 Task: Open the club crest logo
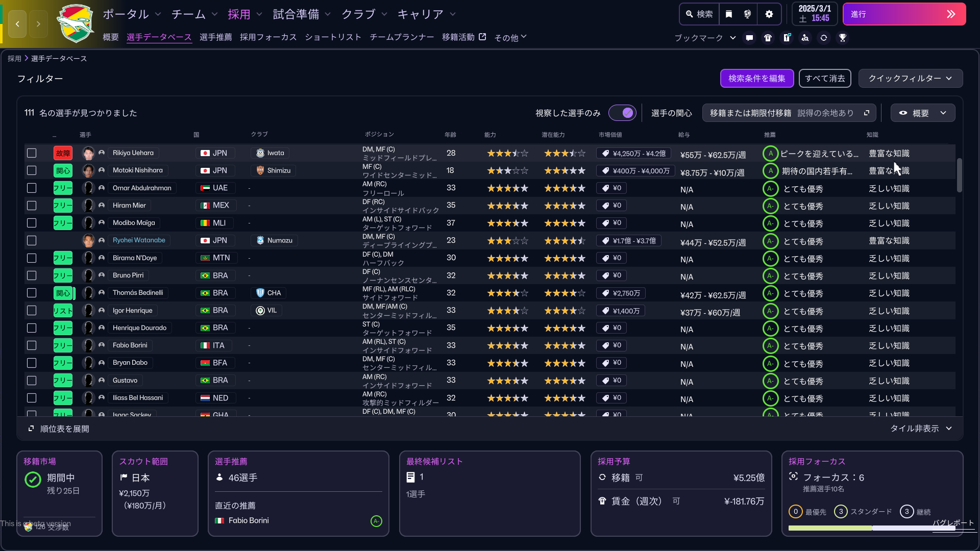pos(75,23)
